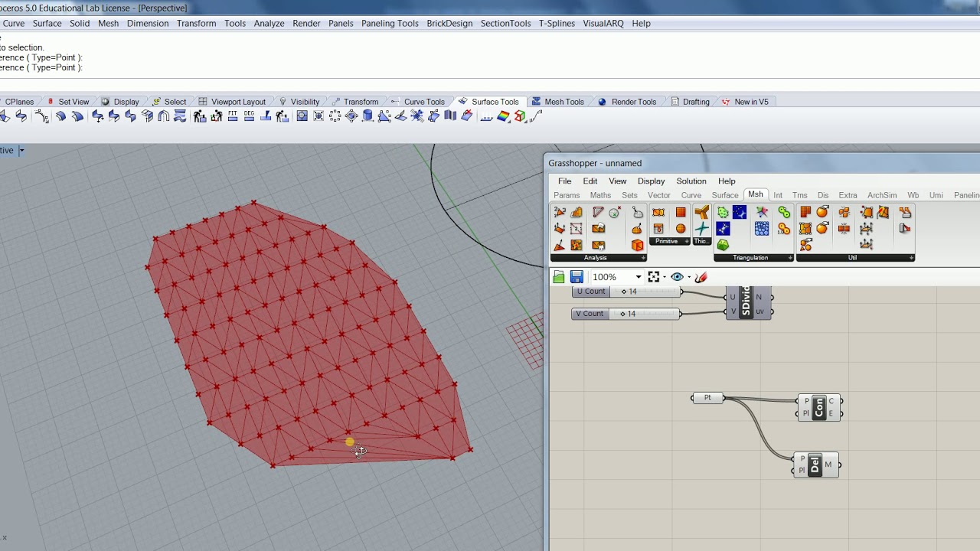Open the Params tab in Grasshopper
The image size is (980, 551).
point(567,195)
